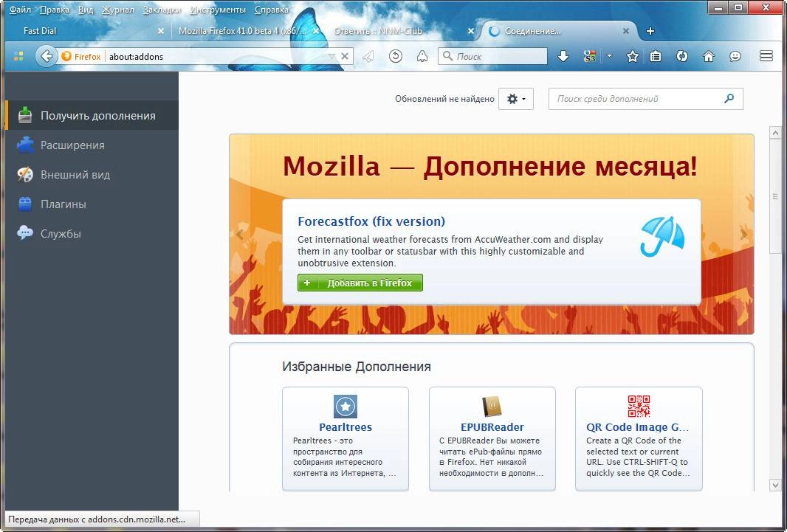787x532 pixels.
Task: Click the Передача данных с addons.cdn.mozilla.net status text
Action: [x=97, y=519]
